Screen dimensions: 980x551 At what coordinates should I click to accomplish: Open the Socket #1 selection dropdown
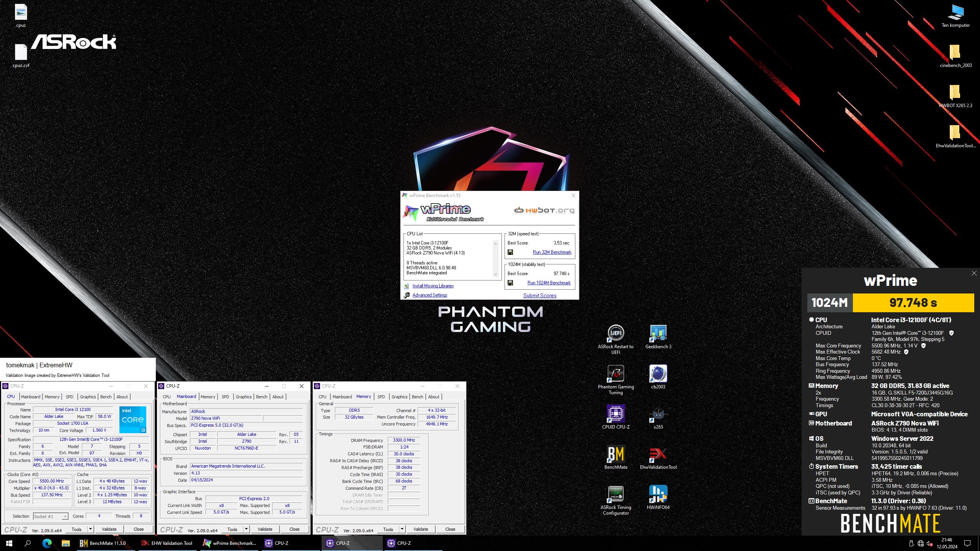pyautogui.click(x=51, y=516)
